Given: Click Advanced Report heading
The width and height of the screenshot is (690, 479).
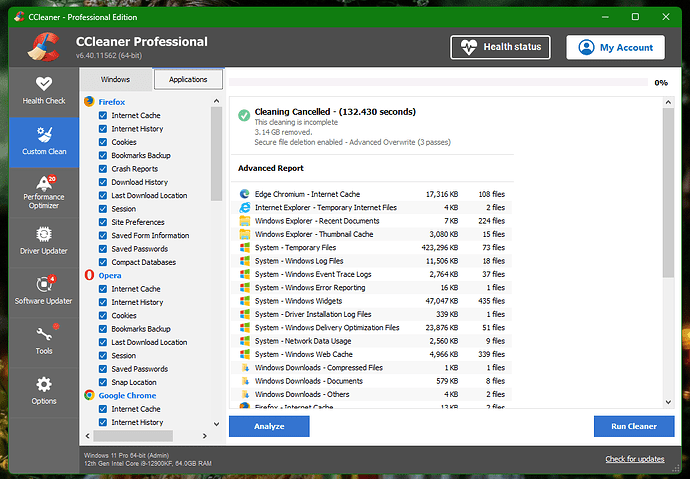Looking at the screenshot, I should click(x=271, y=168).
